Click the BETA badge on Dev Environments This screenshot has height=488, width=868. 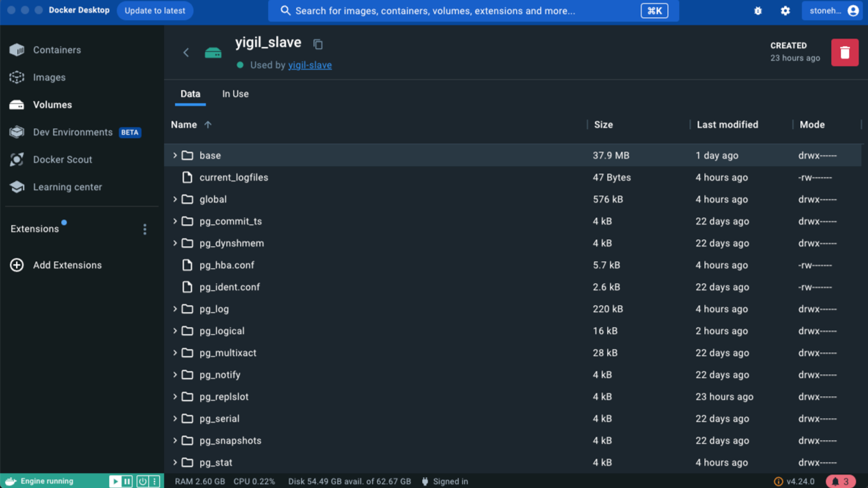coord(130,132)
